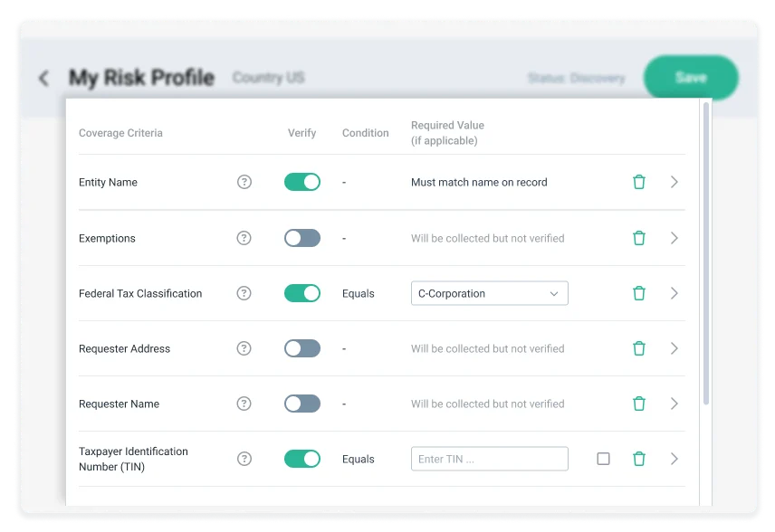Delete the Requester Address criterion
The width and height of the screenshot is (775, 532).
coord(639,348)
